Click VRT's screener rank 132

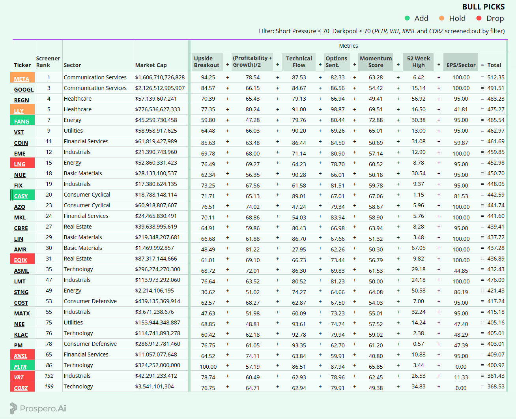click(49, 376)
